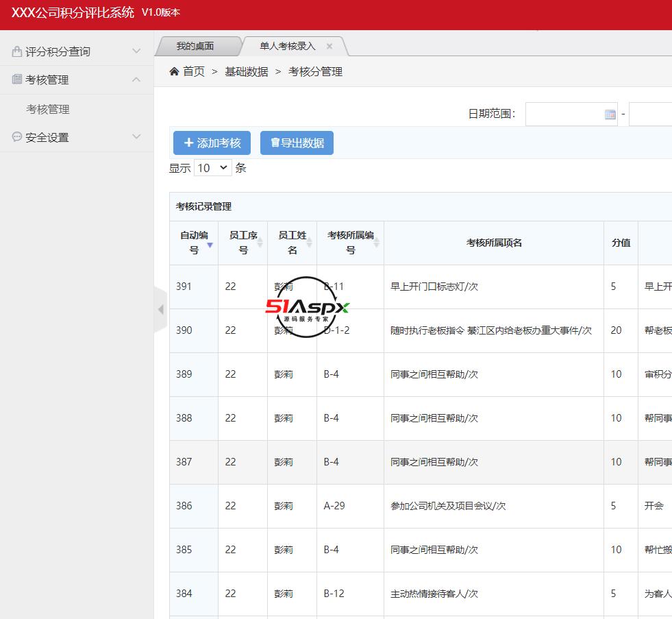Select the 单人考核录入 tab
The width and height of the screenshot is (672, 619).
tap(288, 46)
